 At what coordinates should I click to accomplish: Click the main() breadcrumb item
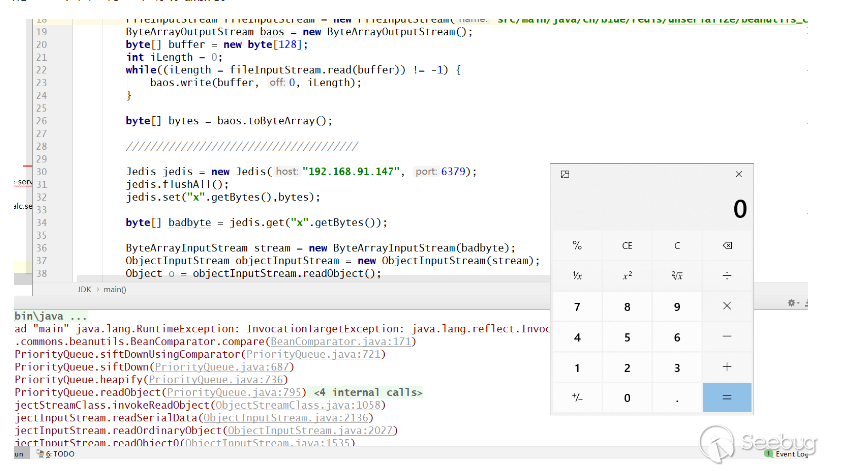coord(114,289)
